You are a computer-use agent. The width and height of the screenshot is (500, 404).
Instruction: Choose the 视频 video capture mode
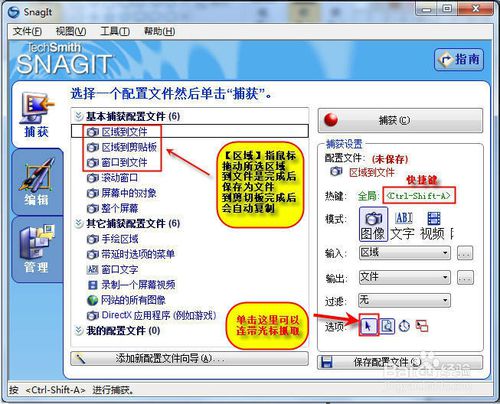433,226
